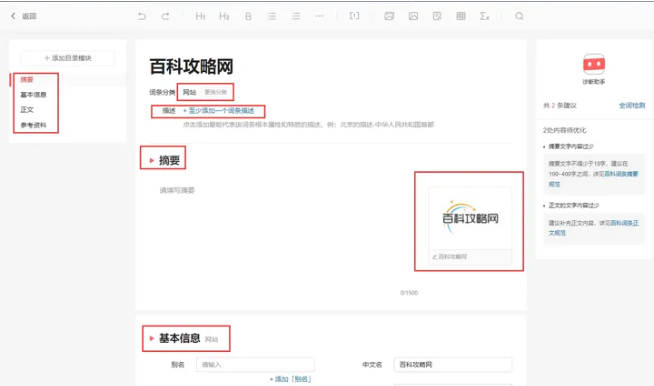Click the 别名 input field
Viewport: 654px width, 386px height.
coord(255,364)
